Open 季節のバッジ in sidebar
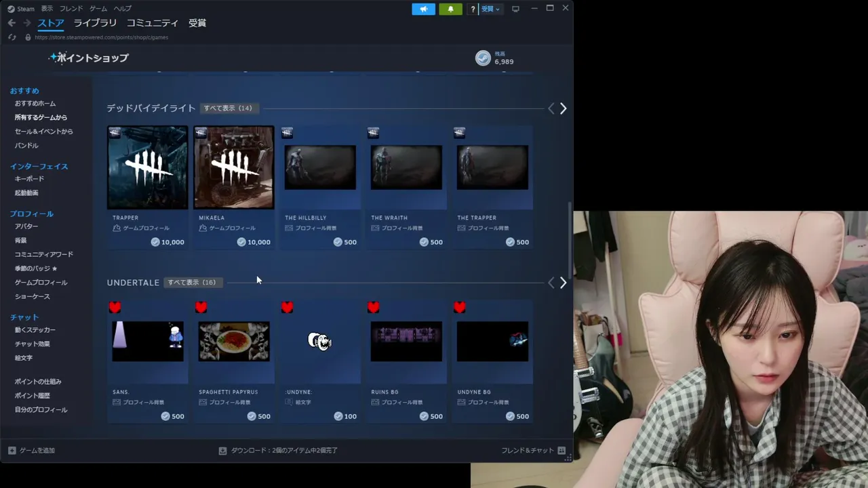The image size is (868, 488). (x=36, y=268)
